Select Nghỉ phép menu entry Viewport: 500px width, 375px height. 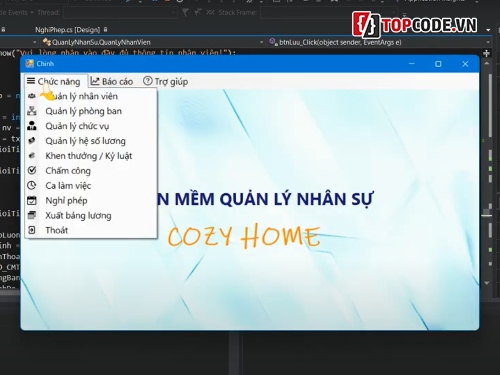(x=91, y=200)
